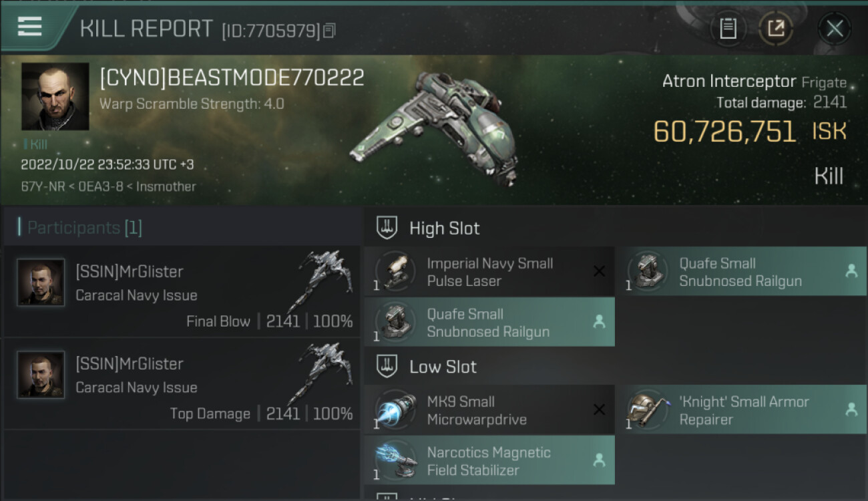Select MrGlister Final Blow participant entry
Viewport: 868px width, 501px height.
(x=182, y=291)
